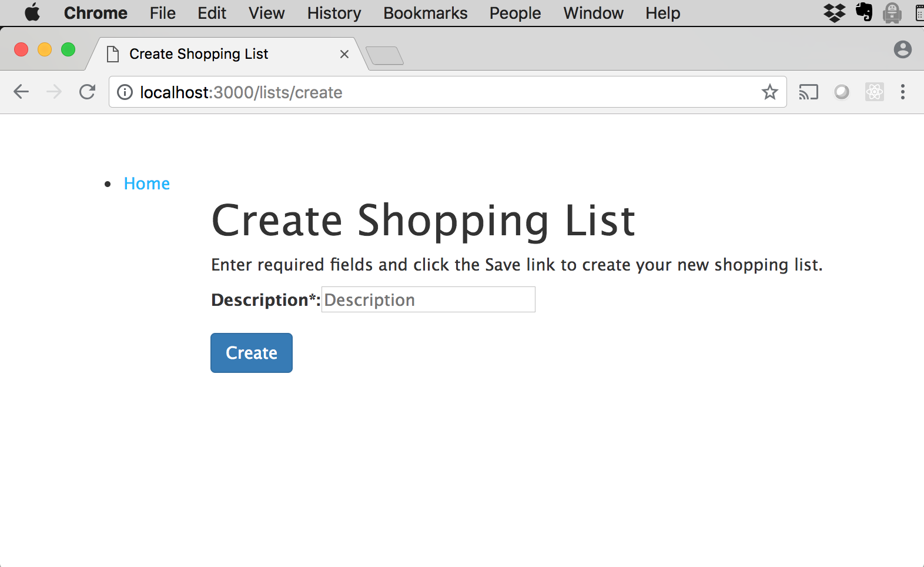Open the Window menu
This screenshot has height=567, width=924.
point(593,13)
